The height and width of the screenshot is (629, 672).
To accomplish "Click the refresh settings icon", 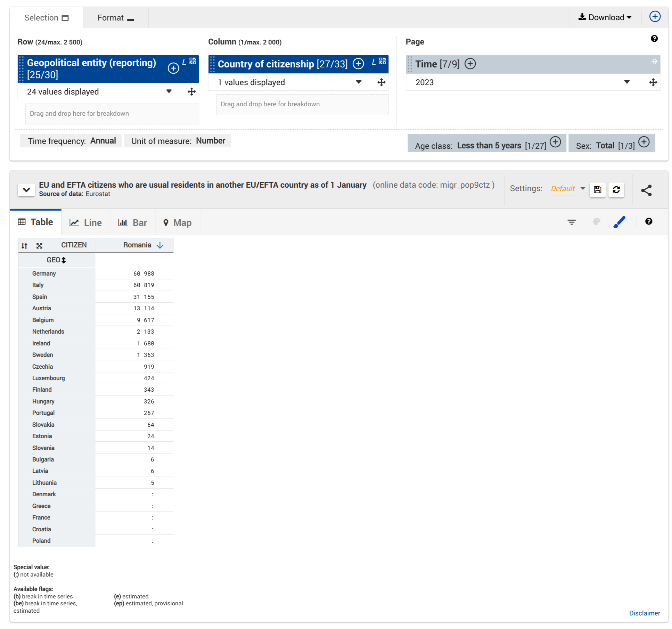I will [616, 190].
